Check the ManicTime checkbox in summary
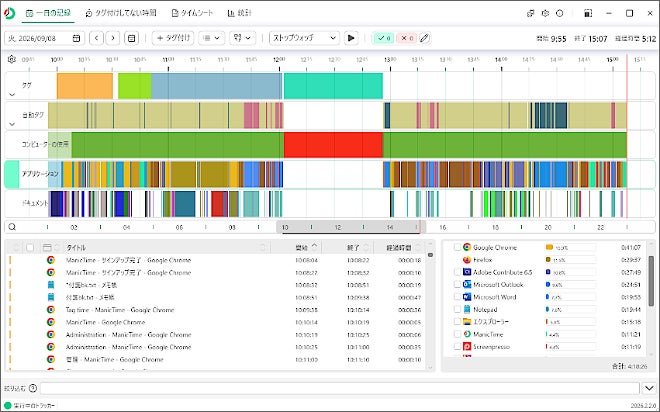 pyautogui.click(x=457, y=334)
